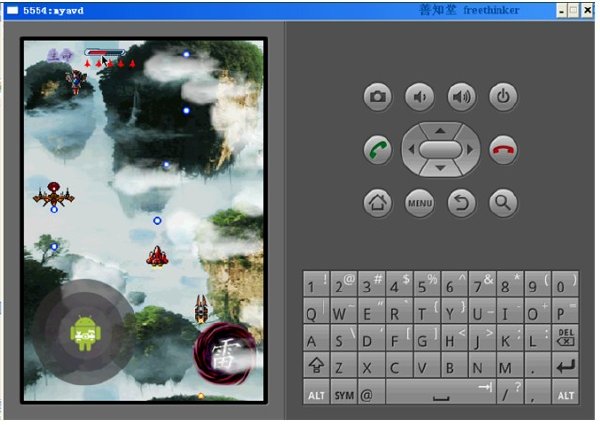
Task: Lower the volume with the volume down button
Action: pyautogui.click(x=419, y=97)
